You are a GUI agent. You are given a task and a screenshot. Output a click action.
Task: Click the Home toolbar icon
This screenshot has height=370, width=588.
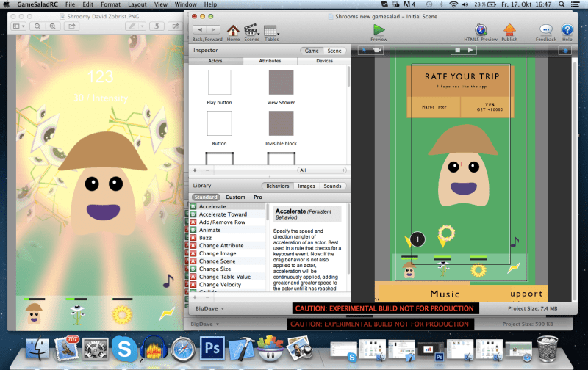[233, 31]
